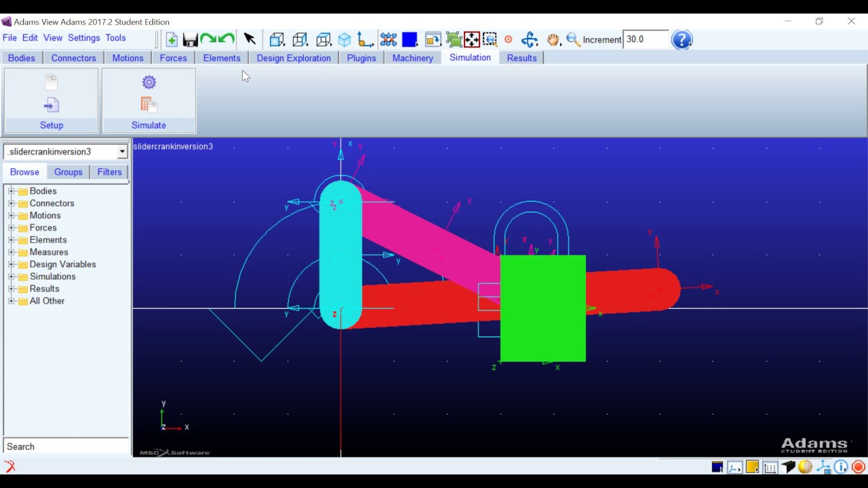Expand the Bodies tree folder
The height and width of the screenshot is (488, 868).
[11, 191]
